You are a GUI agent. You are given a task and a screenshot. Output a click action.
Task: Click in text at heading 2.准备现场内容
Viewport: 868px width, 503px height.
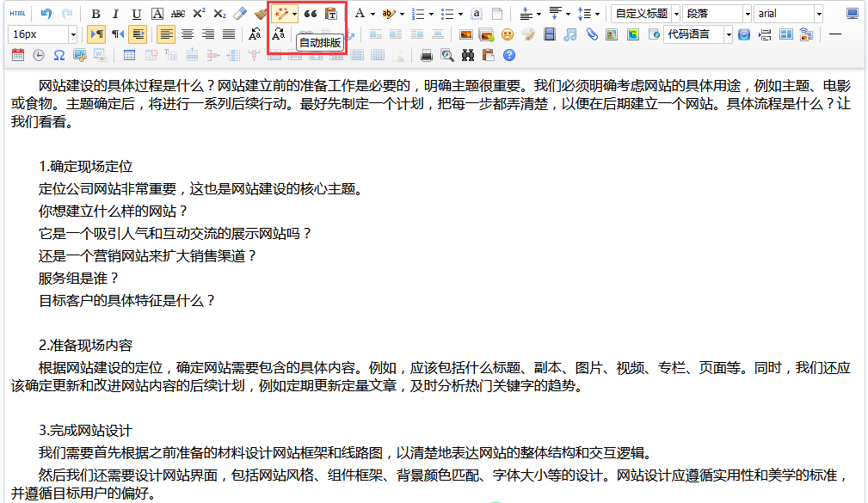point(85,345)
